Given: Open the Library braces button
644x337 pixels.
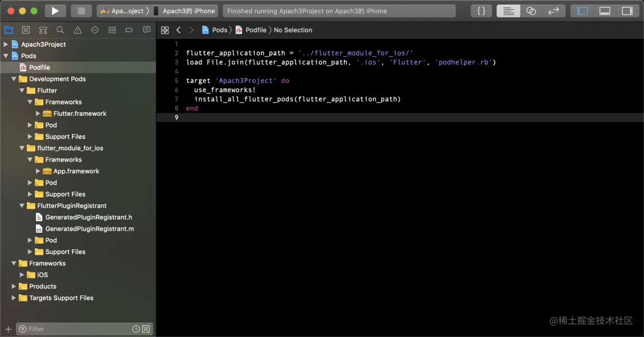Looking at the screenshot, I should click(x=481, y=11).
